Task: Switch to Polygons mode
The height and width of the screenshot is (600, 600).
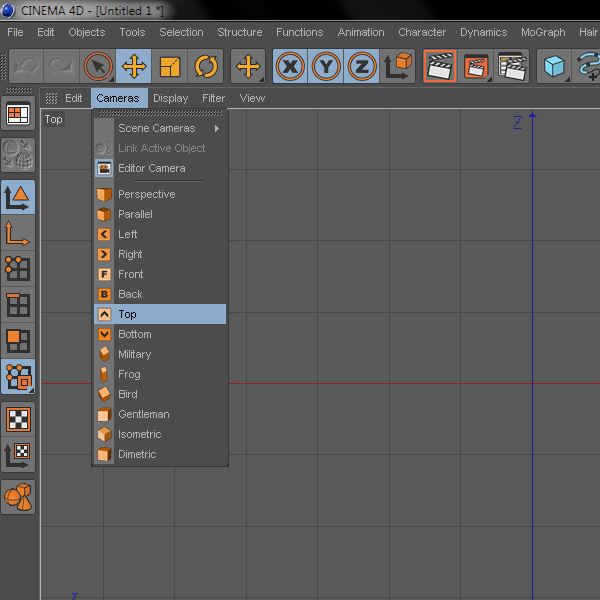Action: (18, 340)
